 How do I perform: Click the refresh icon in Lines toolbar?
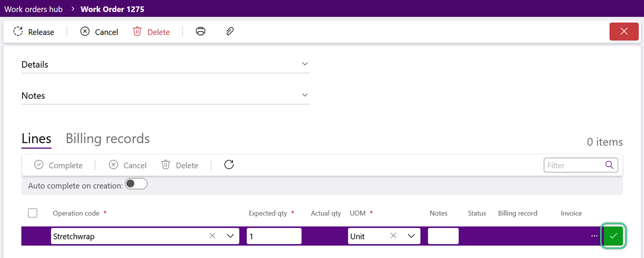pyautogui.click(x=229, y=164)
